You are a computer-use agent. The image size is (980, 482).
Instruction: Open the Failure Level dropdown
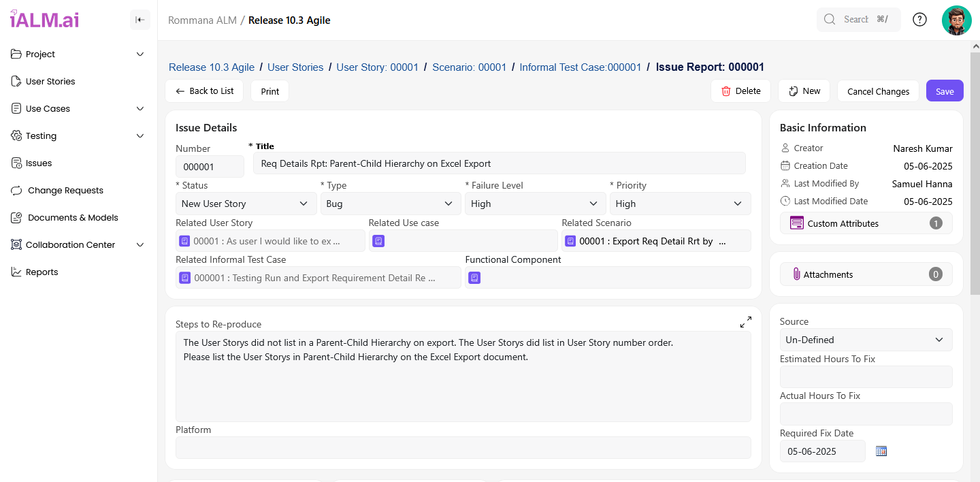click(534, 204)
